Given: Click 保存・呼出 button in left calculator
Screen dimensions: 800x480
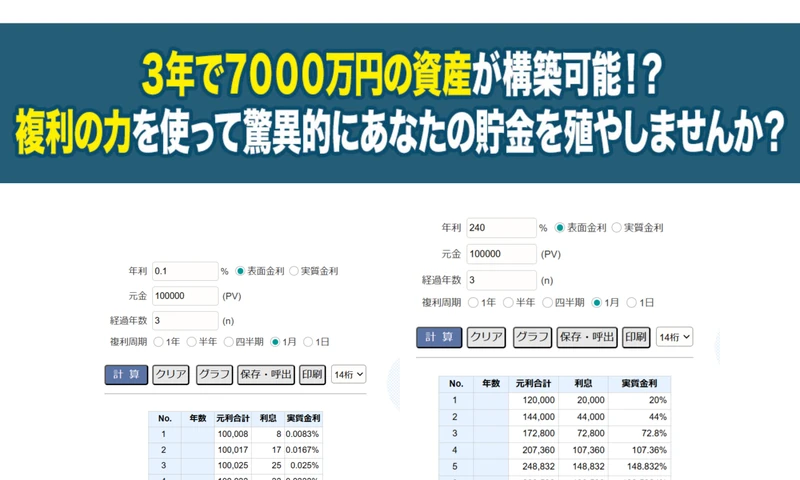Looking at the screenshot, I should [x=266, y=374].
